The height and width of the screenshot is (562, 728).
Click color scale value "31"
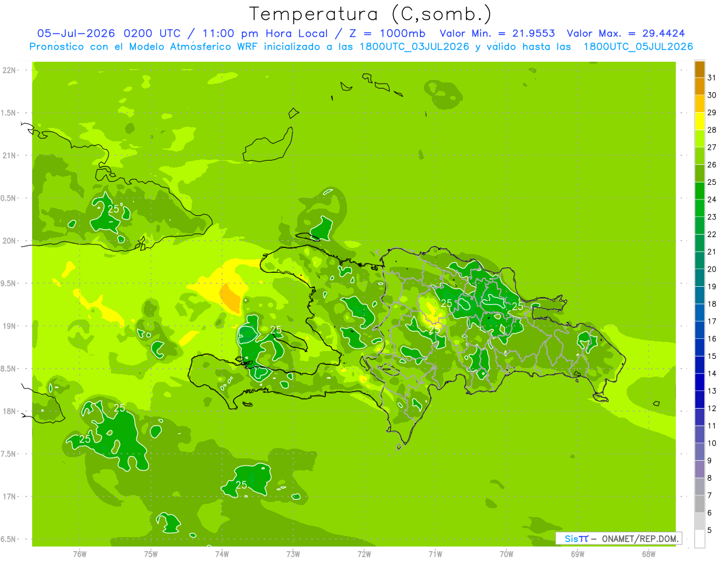pos(712,78)
